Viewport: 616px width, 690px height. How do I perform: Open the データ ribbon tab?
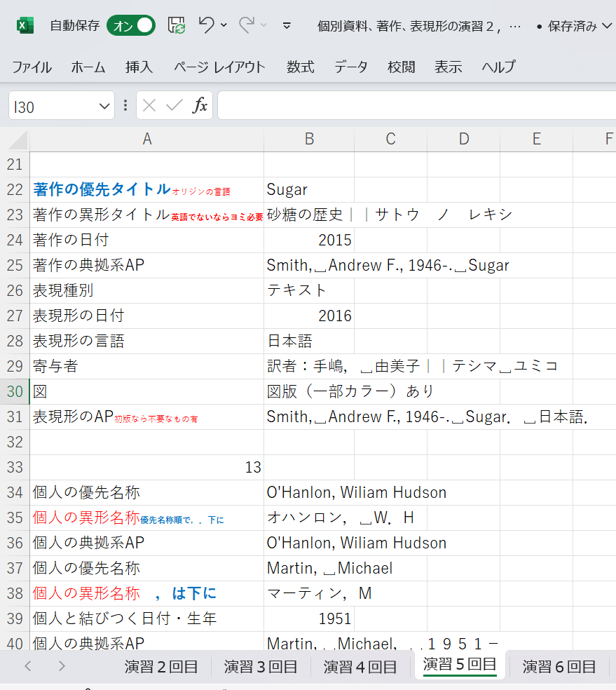click(x=351, y=67)
